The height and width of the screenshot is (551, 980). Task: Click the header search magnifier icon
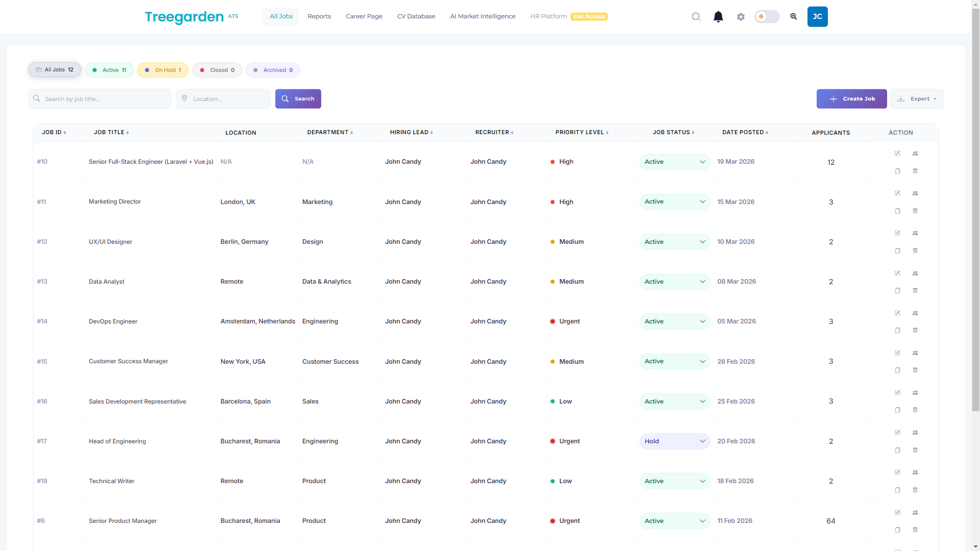pyautogui.click(x=696, y=17)
